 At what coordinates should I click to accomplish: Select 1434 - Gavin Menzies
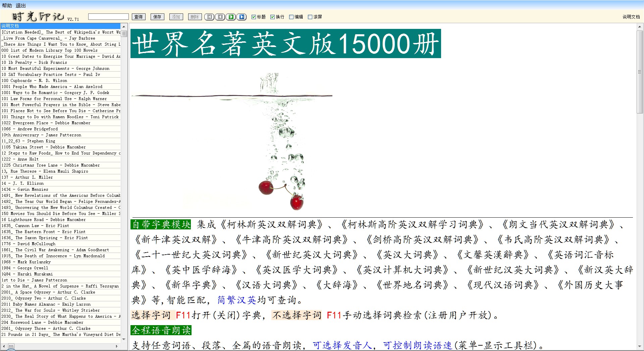click(60, 189)
